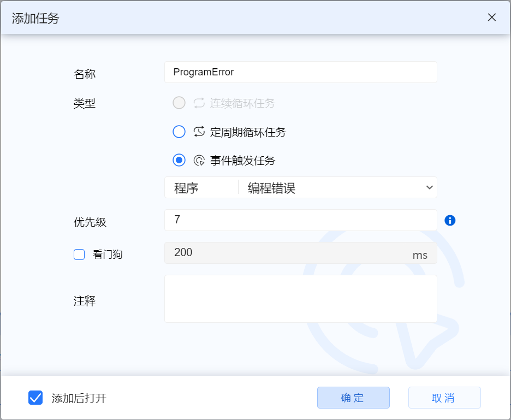Click the blue info icon next to priority
The width and height of the screenshot is (511, 420).
point(449,221)
